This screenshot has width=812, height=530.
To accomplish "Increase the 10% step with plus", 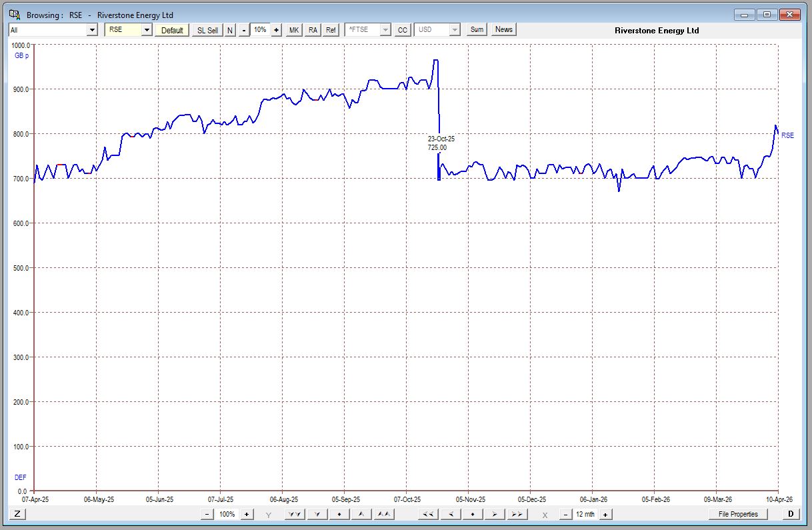I will [x=277, y=30].
